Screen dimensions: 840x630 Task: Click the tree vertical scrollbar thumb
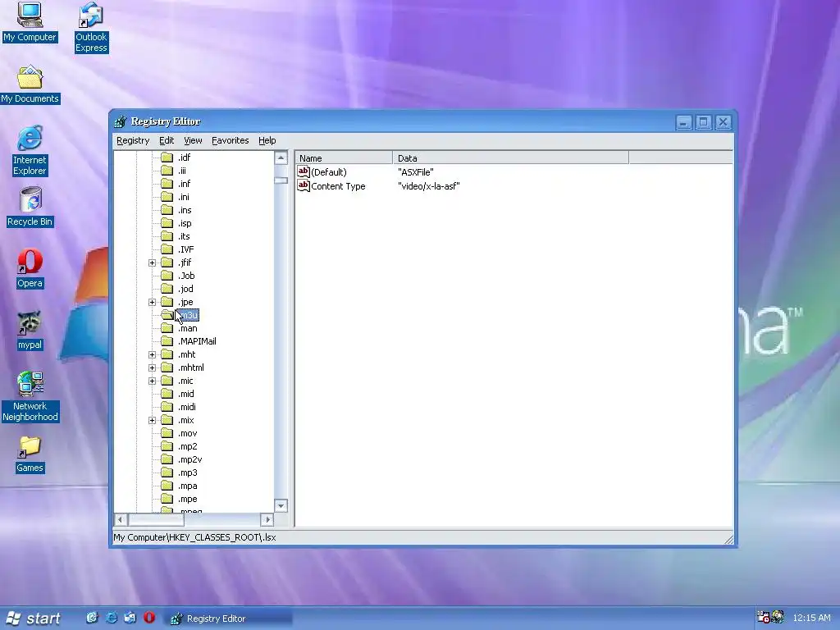click(x=281, y=180)
